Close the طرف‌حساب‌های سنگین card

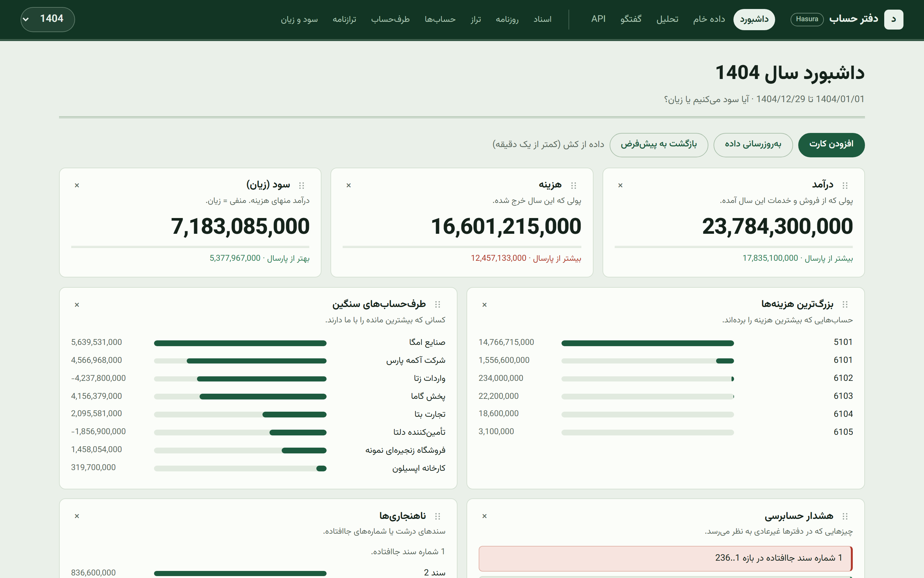click(77, 305)
